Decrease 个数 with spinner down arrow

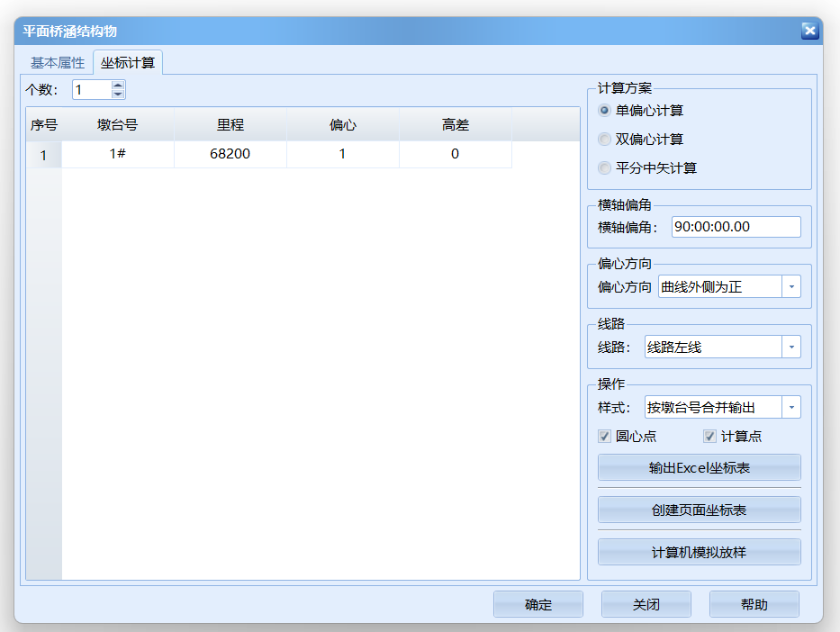(x=118, y=94)
